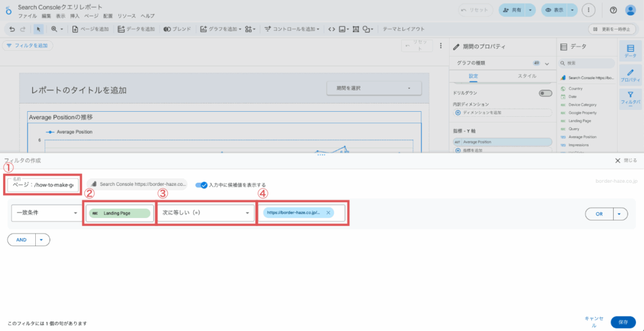Save the filter with 保存 button

(623, 322)
